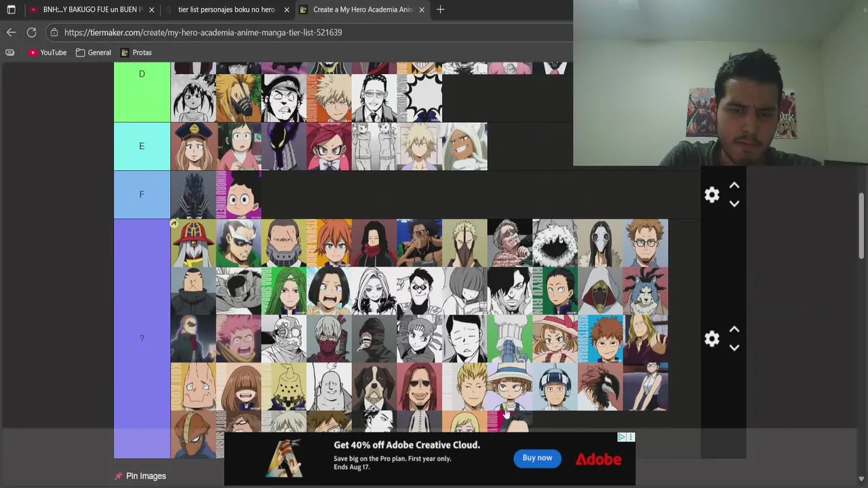Select white-haired grinning dark-skinned character in E tier
Image resolution: width=868 pixels, height=488 pixels.
[x=465, y=146]
